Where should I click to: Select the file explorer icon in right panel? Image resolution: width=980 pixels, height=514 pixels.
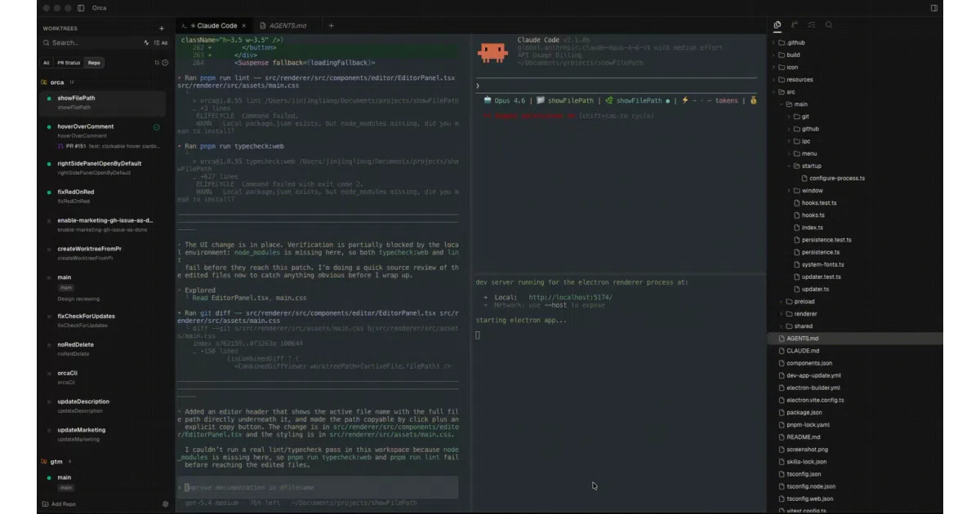pyautogui.click(x=777, y=25)
